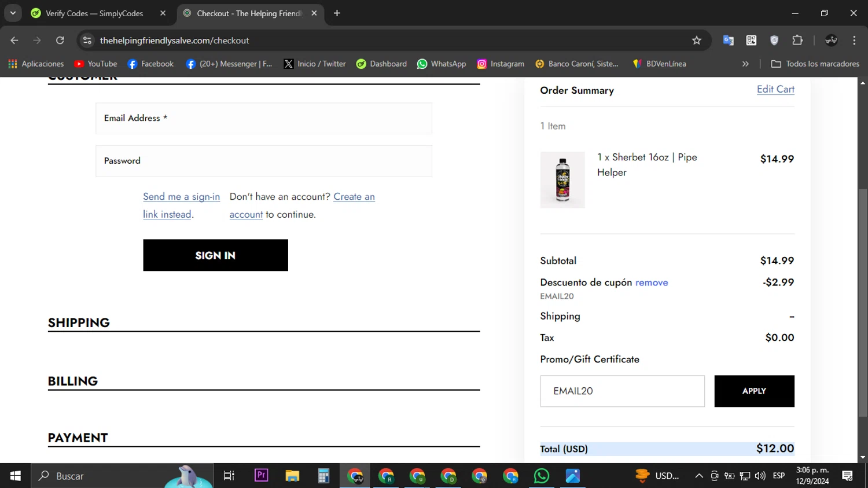This screenshot has width=868, height=488.
Task: Open File Explorer from taskbar
Action: 292,476
